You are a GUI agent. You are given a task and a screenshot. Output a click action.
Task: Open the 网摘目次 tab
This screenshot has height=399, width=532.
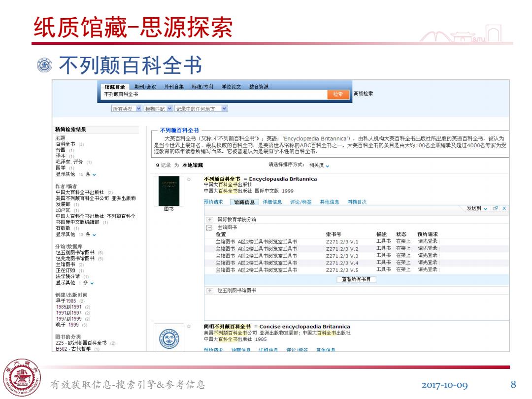357,202
